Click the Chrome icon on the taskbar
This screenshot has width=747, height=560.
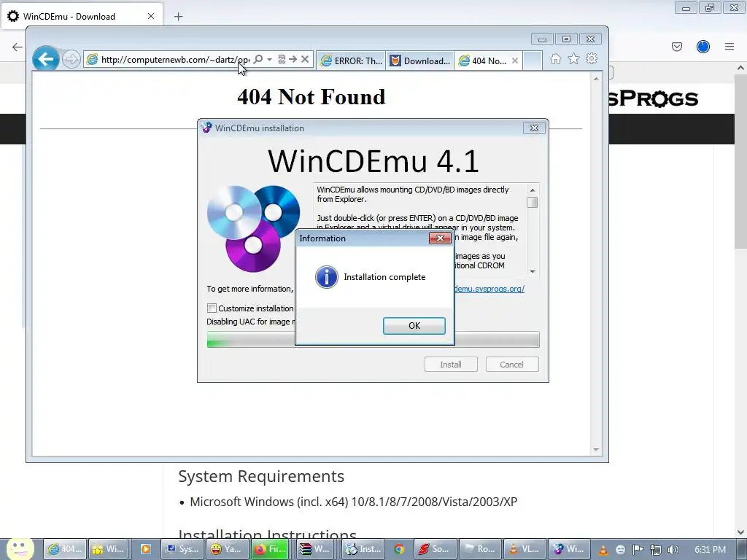pyautogui.click(x=399, y=549)
